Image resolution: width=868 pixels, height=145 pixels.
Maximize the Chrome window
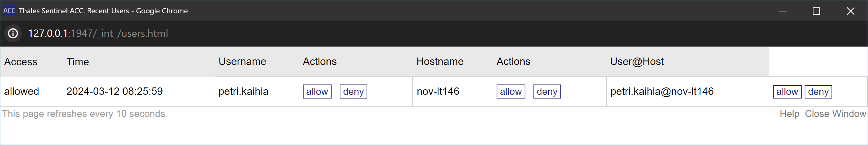pos(816,11)
